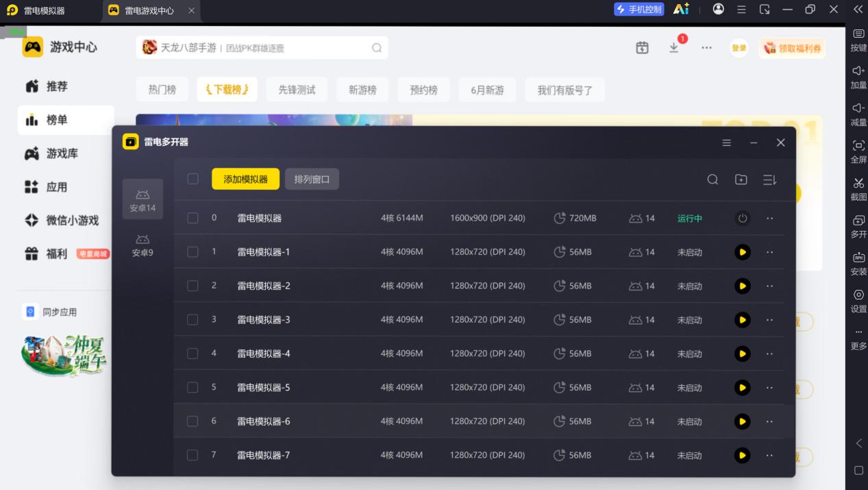The image size is (868, 490).
Task: Open the 新游榜 tab
Action: (362, 90)
